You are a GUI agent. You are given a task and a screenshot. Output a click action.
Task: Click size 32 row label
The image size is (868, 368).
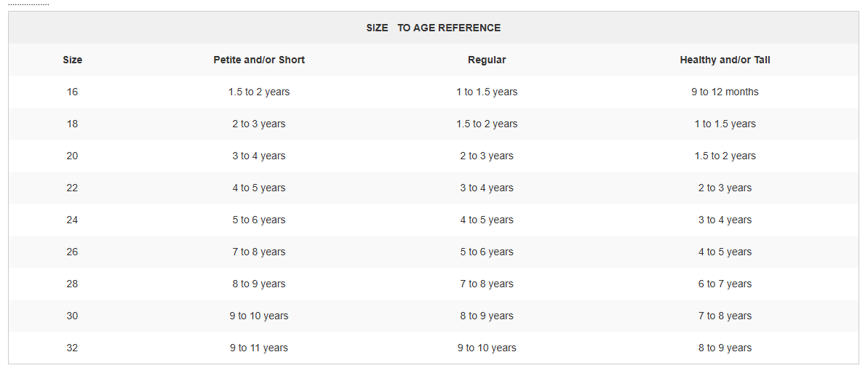pos(73,348)
